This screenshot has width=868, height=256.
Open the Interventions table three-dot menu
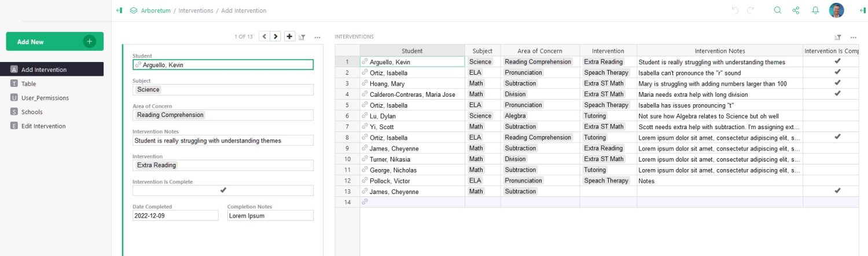click(854, 37)
